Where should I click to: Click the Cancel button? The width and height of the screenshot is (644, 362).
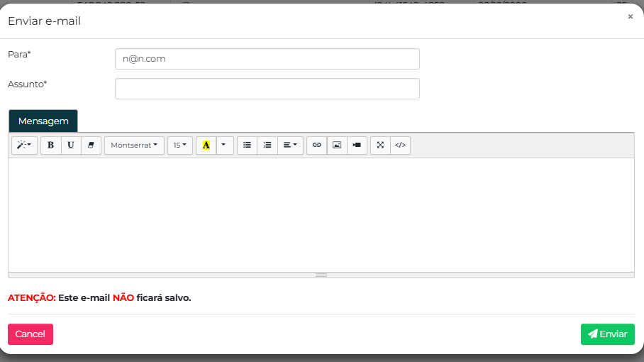point(30,334)
